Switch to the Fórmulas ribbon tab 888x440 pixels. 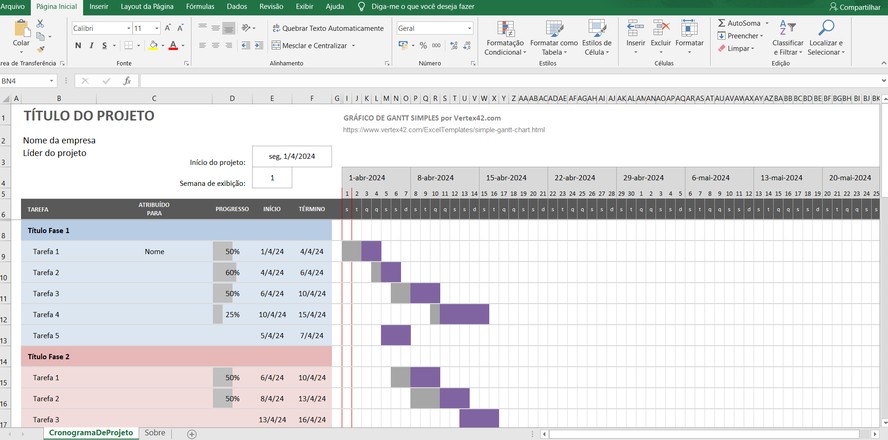199,6
